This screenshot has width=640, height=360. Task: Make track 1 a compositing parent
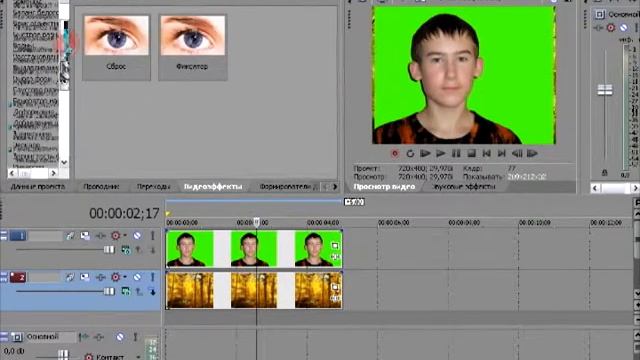tap(139, 250)
